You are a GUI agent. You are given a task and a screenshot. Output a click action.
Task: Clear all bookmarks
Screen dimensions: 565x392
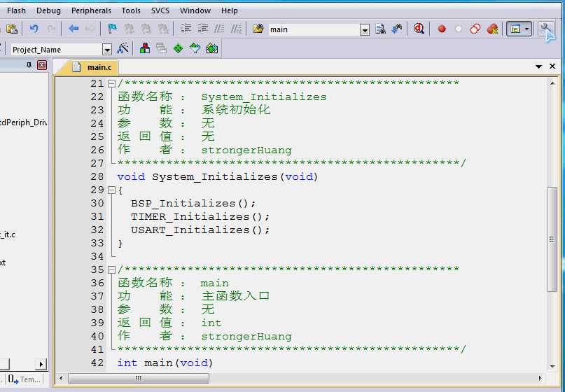pyautogui.click(x=163, y=29)
